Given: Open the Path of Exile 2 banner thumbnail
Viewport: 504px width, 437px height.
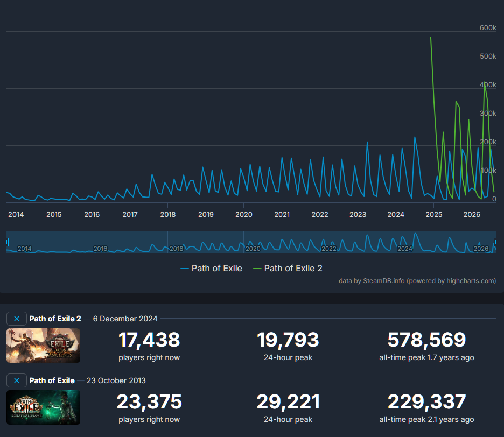Looking at the screenshot, I should point(44,346).
